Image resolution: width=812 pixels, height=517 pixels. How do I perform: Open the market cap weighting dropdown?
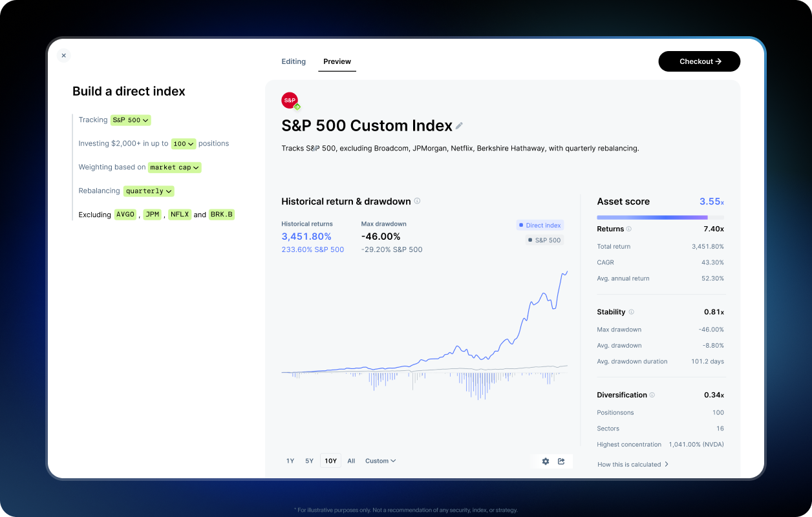coord(175,167)
